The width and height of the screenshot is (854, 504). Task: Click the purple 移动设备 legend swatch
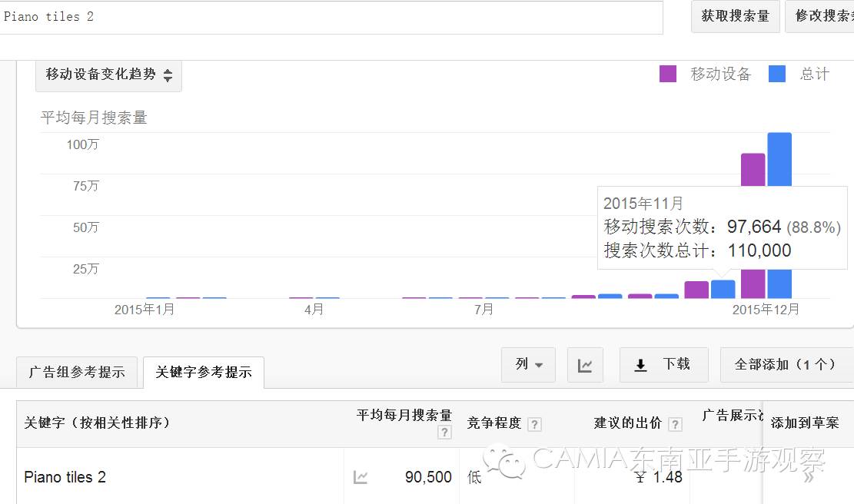tap(668, 74)
